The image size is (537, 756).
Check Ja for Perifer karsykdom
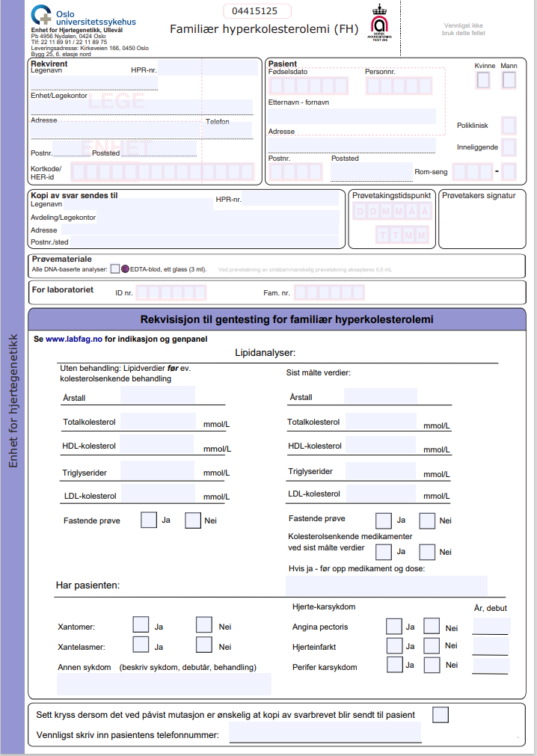(x=394, y=664)
